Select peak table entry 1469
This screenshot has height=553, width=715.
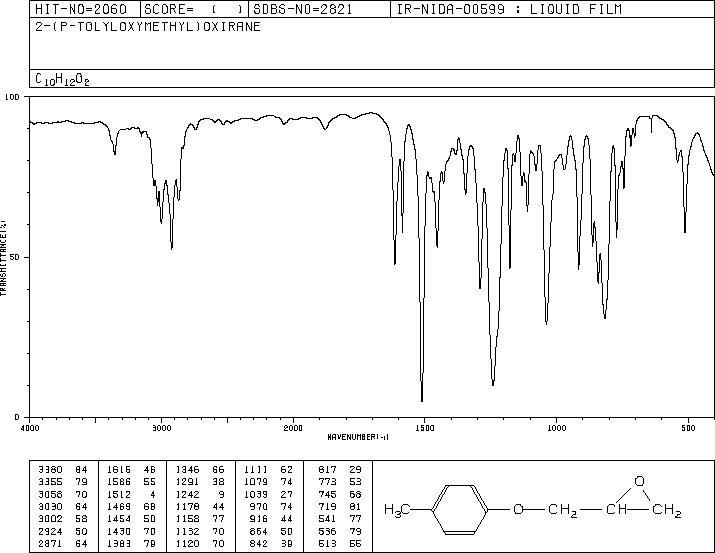click(x=119, y=506)
